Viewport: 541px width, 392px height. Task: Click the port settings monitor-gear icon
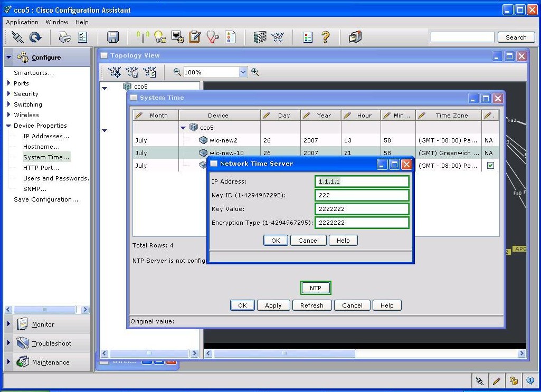pos(178,37)
